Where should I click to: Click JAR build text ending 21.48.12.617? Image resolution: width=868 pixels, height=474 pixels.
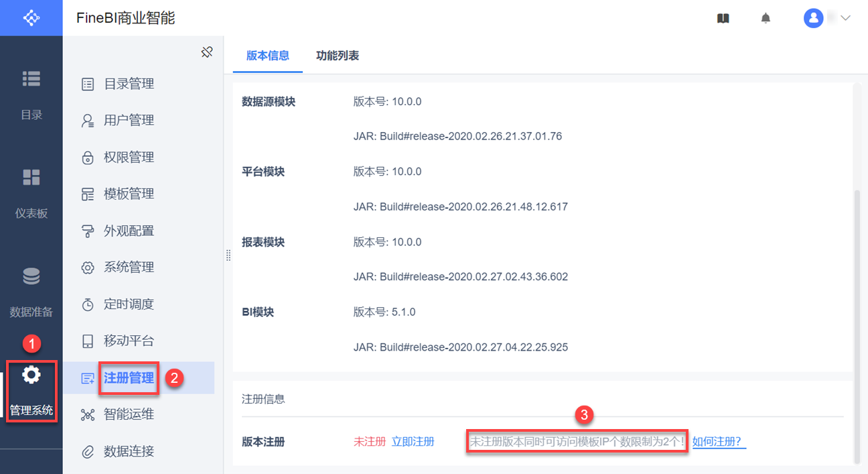pos(461,206)
